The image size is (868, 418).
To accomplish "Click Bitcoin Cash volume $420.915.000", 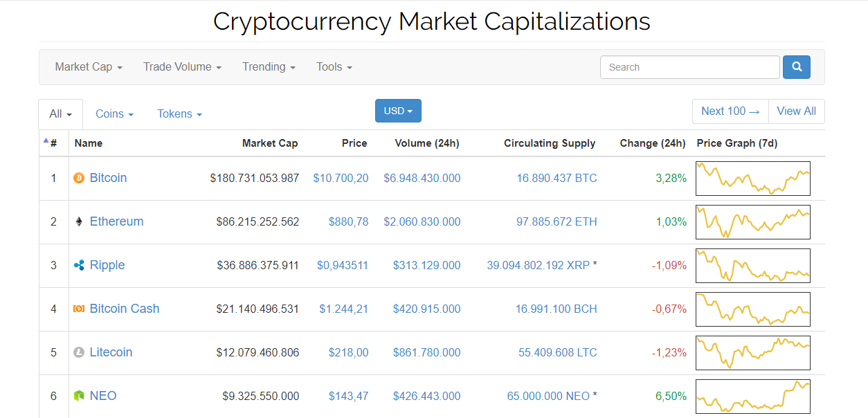I will pos(427,309).
